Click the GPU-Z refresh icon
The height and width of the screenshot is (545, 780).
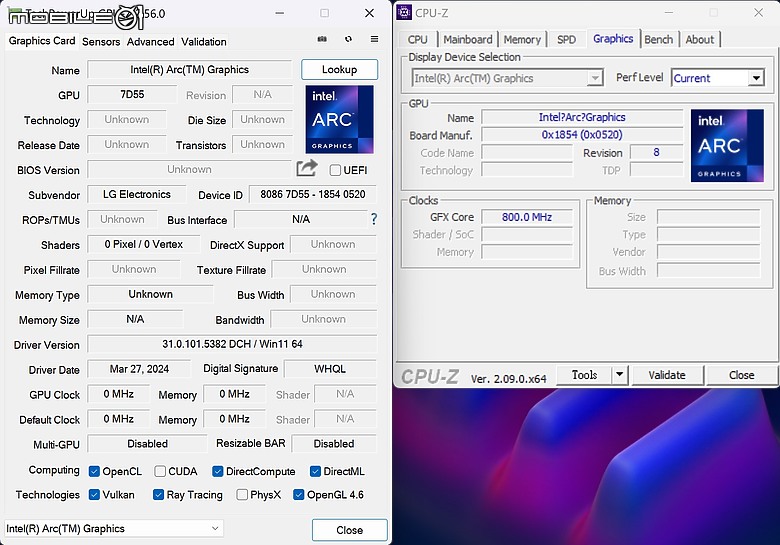coord(348,39)
